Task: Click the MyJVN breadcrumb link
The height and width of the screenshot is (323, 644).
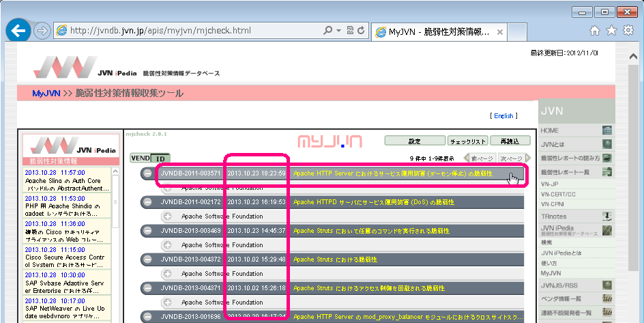Action: click(x=46, y=94)
